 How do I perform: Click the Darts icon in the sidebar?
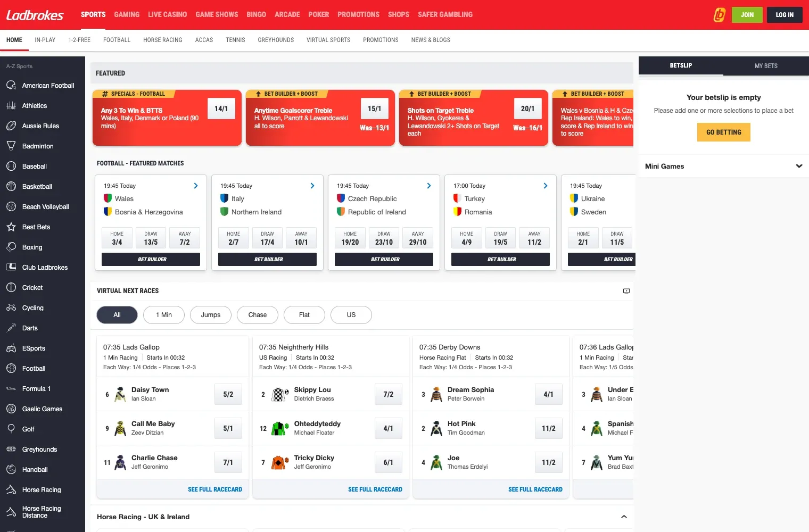coord(11,328)
